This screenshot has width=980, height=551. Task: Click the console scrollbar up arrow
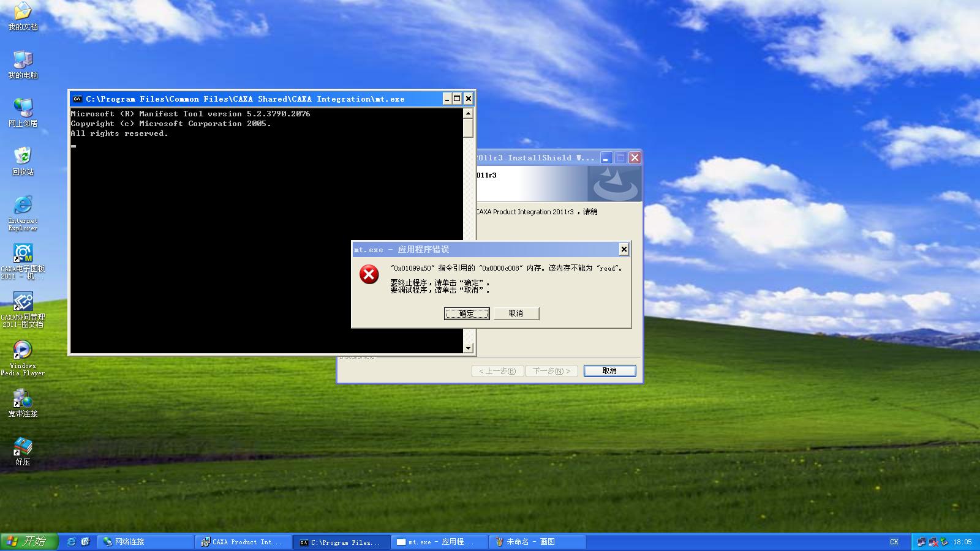(x=468, y=113)
